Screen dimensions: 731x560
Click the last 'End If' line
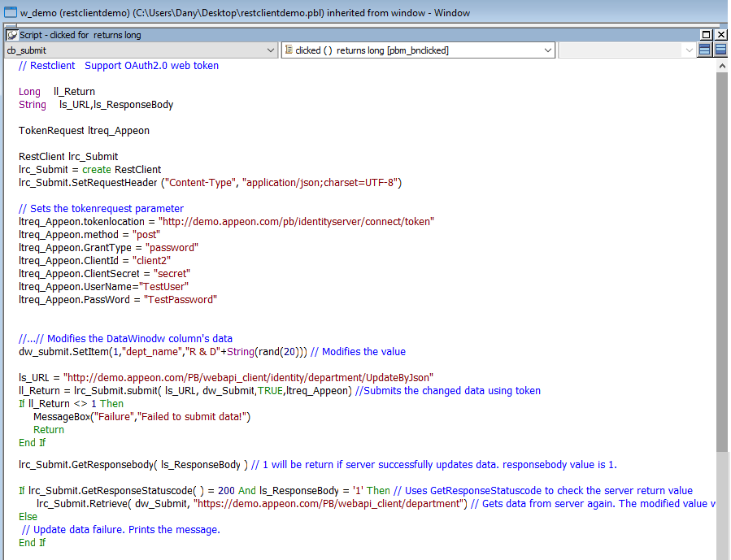click(x=32, y=543)
